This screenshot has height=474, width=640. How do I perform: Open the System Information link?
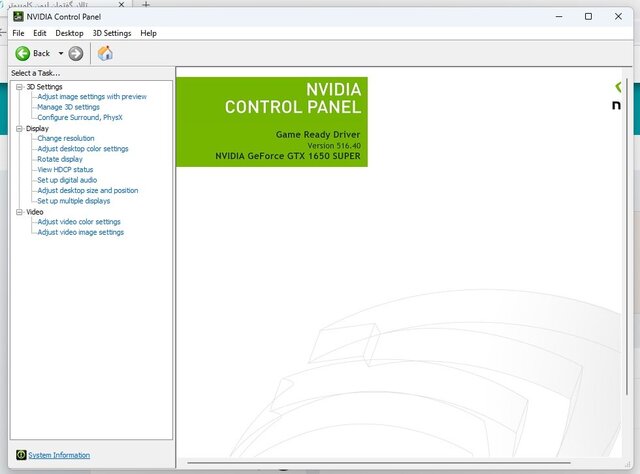tap(59, 455)
